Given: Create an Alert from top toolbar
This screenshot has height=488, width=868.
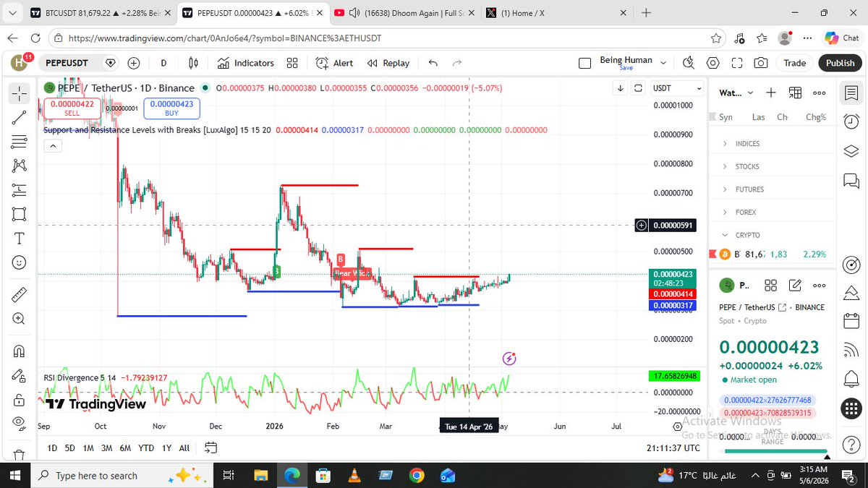Looking at the screenshot, I should [x=335, y=63].
